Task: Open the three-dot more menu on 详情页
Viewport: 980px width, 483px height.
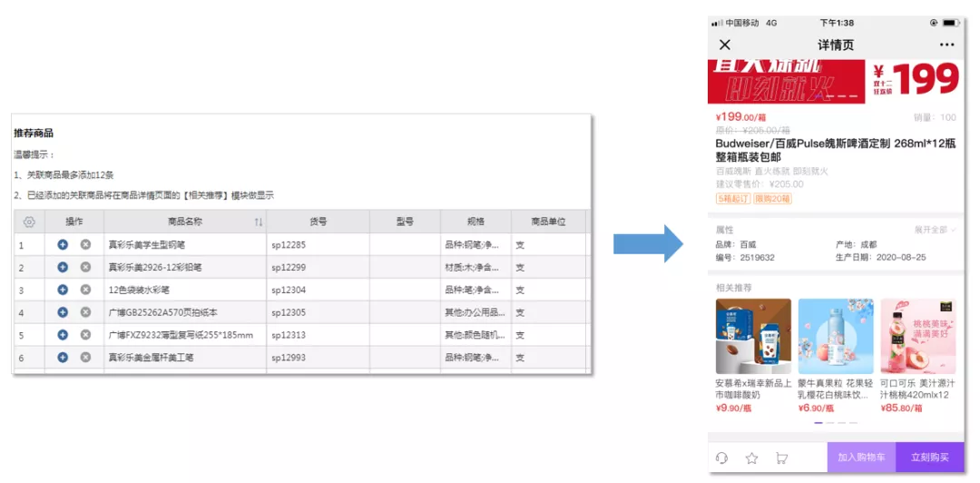Action: 946,45
